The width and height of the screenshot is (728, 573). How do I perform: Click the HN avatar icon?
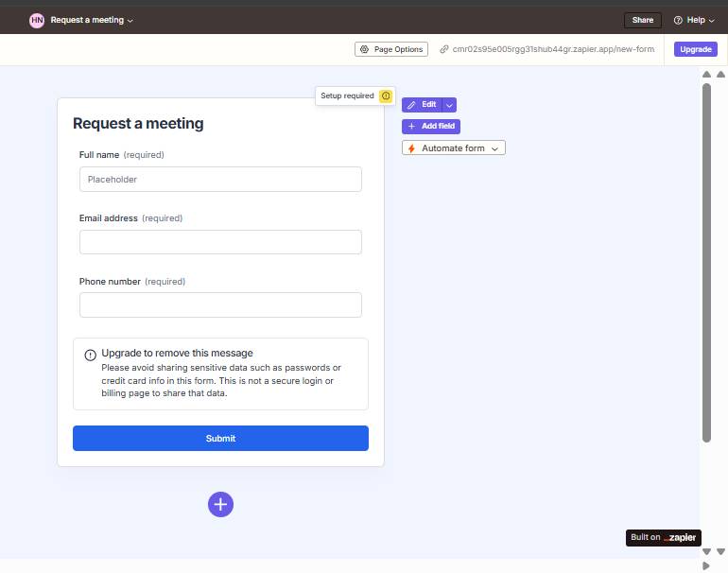(x=37, y=20)
